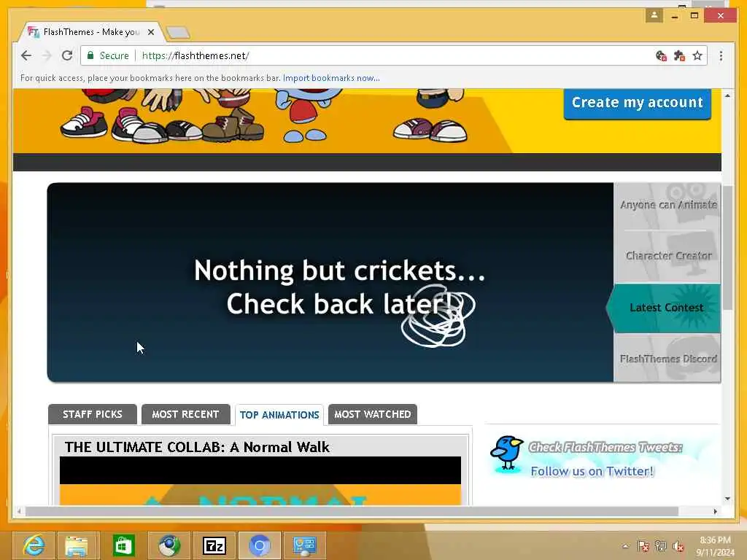Click Follow us on Twitter link

coord(592,472)
